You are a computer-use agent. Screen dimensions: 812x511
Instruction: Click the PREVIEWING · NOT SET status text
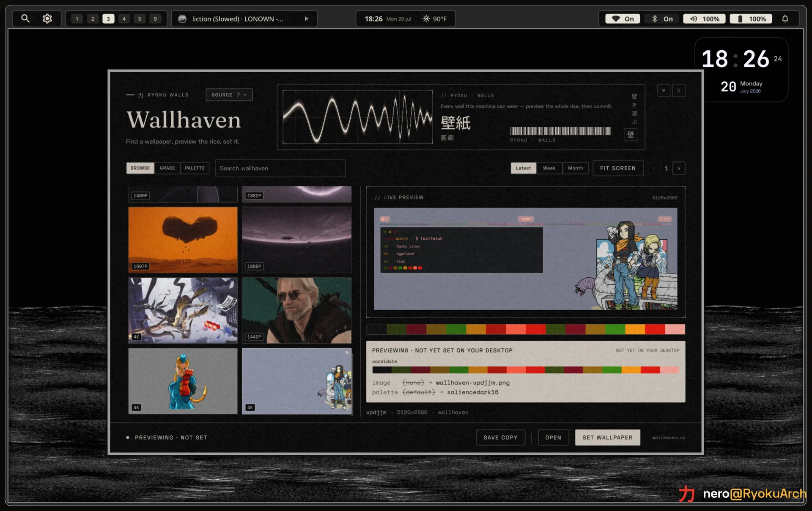171,437
